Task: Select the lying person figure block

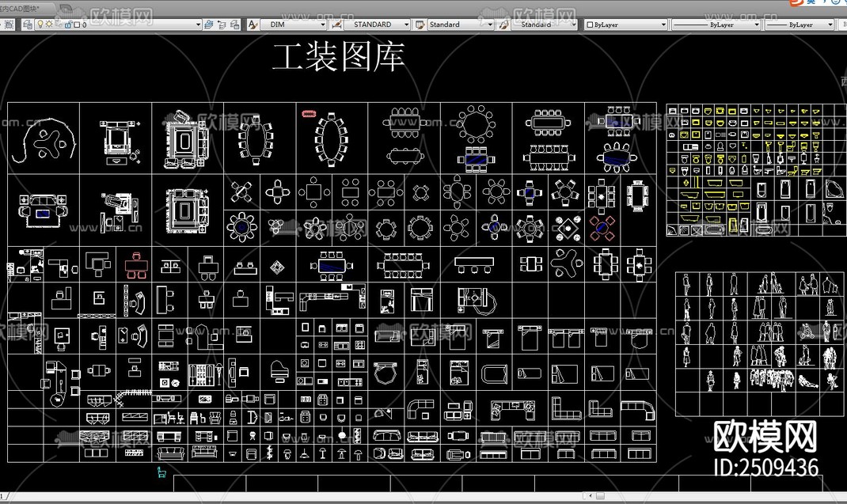Action: coord(809,382)
